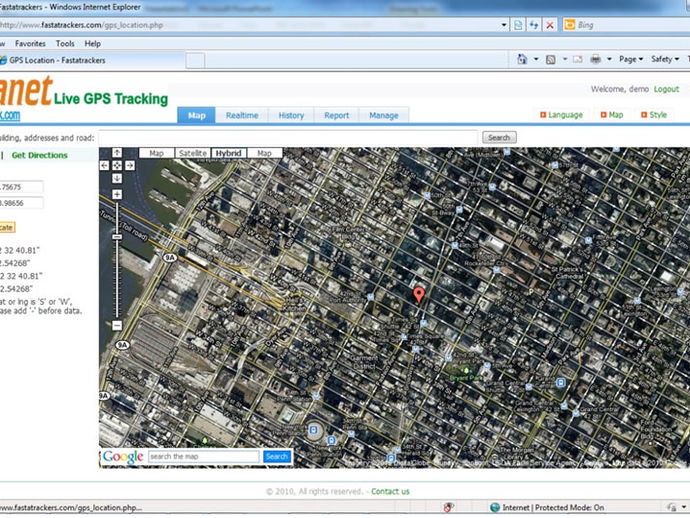Click the RSS feeds icon in command bar
Viewport: 690px width, 518px height.
coord(551,59)
